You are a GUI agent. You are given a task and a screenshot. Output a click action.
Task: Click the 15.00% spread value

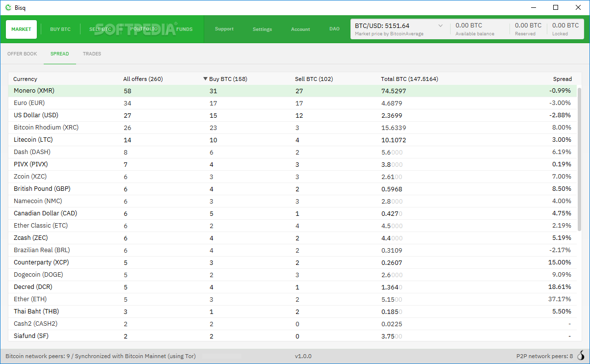point(560,262)
